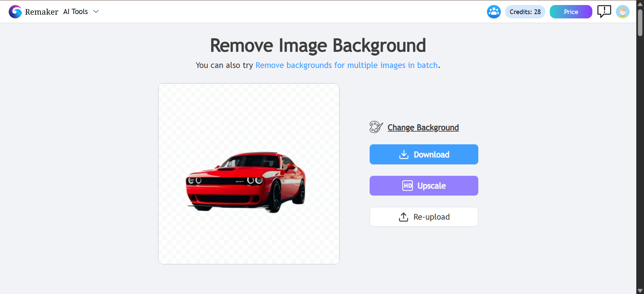The width and height of the screenshot is (644, 294).
Task: Click the vertical scrollbar thumb
Action: pyautogui.click(x=640, y=22)
